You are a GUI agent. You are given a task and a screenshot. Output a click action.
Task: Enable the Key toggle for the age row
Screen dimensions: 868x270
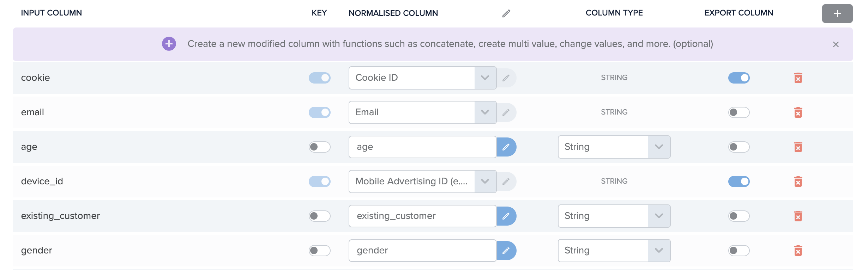(x=319, y=147)
